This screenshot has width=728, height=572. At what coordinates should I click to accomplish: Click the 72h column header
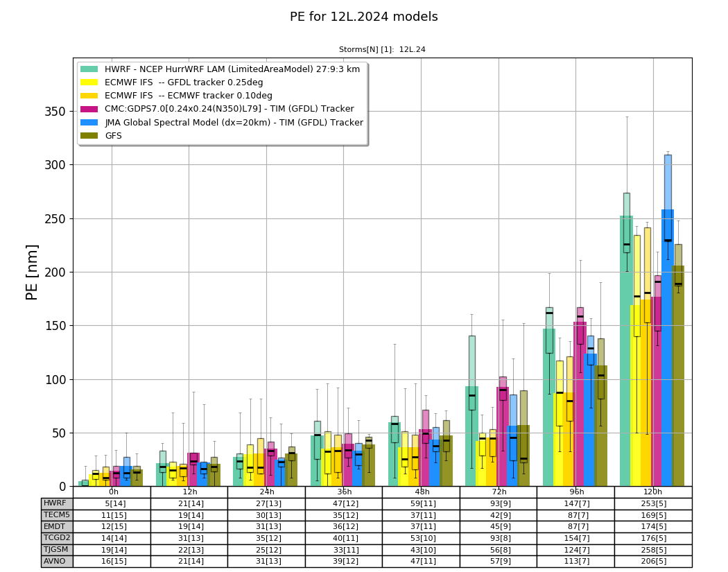click(499, 492)
